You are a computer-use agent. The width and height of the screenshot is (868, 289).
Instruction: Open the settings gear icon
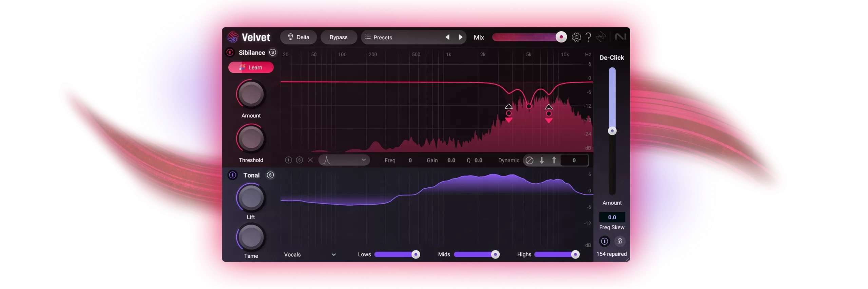pyautogui.click(x=576, y=37)
